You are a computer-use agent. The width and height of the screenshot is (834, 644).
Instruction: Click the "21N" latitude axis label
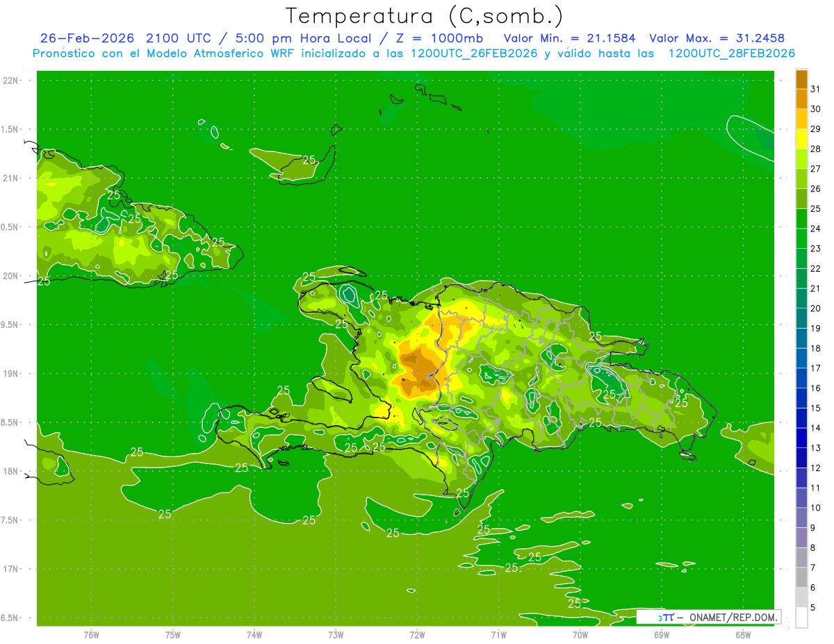11,179
